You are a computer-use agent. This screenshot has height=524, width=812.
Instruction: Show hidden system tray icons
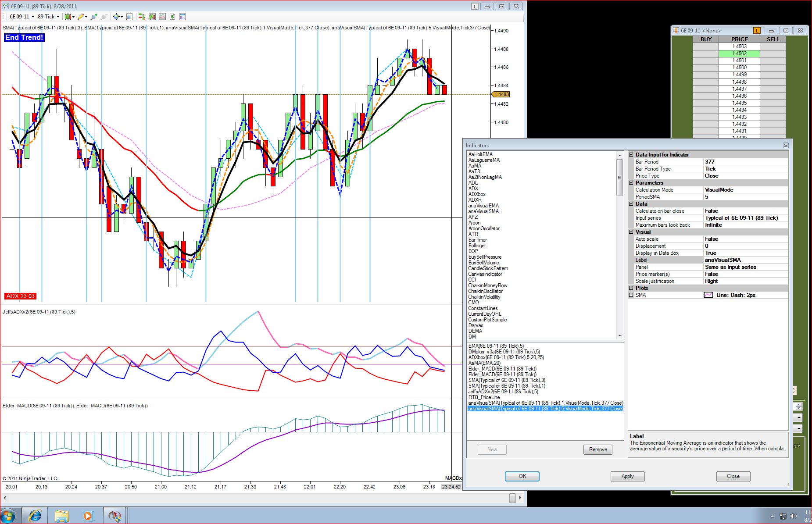pyautogui.click(x=772, y=516)
